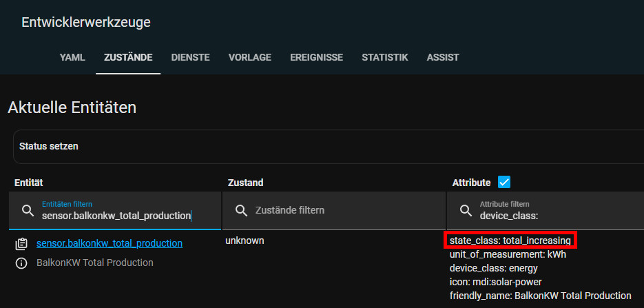Select the EREIGNISSE tab
The image size is (644, 308).
pos(316,57)
